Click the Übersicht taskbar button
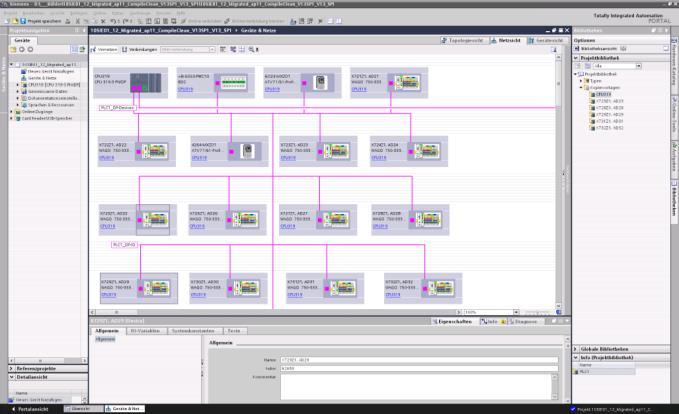679x414 pixels. click(x=84, y=409)
